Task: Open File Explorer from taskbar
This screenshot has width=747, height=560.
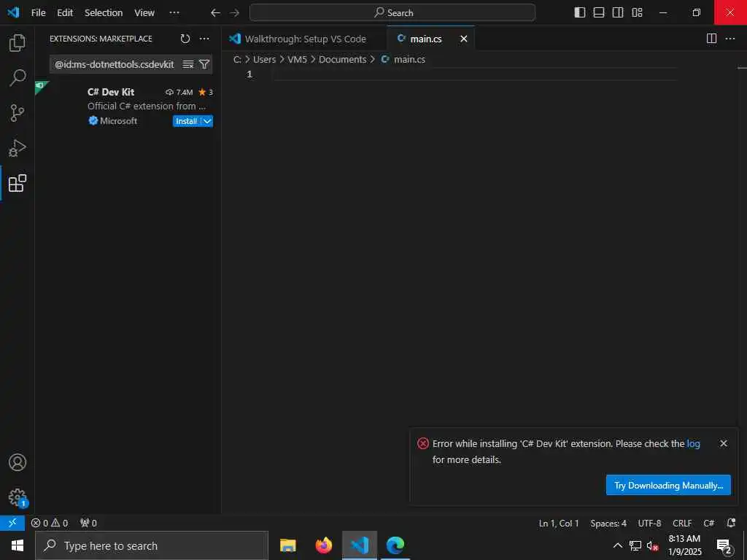Action: pyautogui.click(x=287, y=545)
